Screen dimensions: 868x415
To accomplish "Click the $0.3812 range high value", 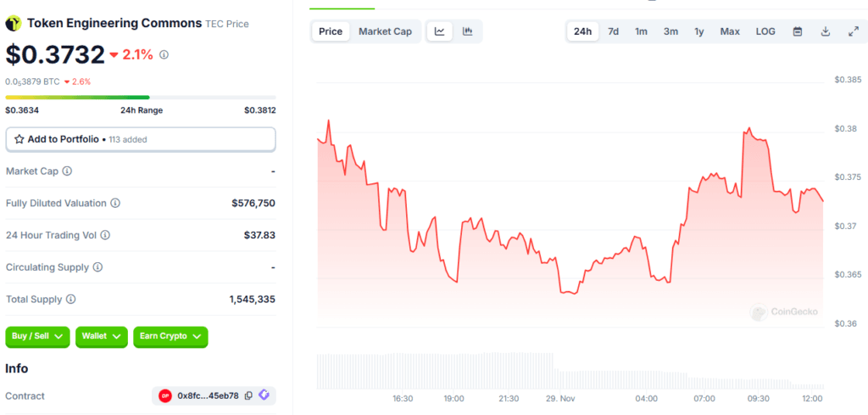I will 259,110.
